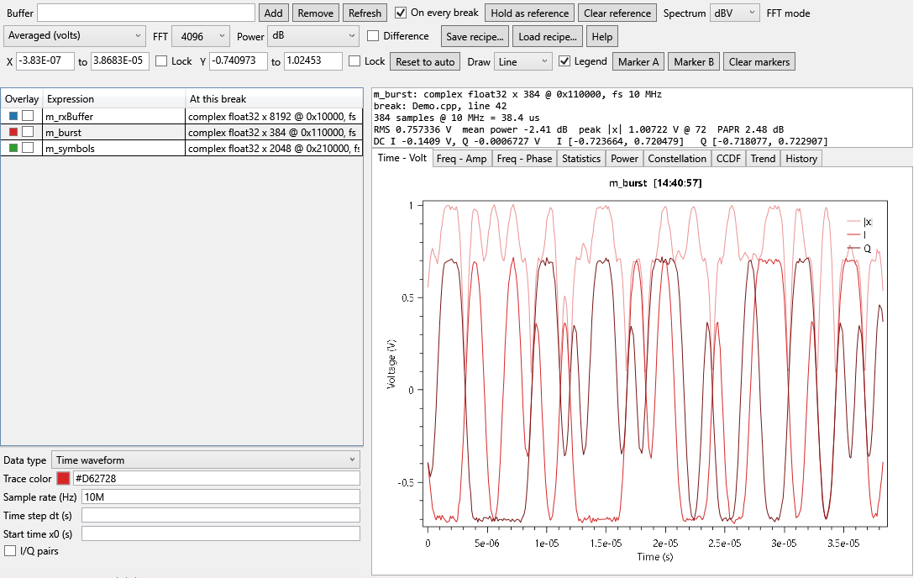Enable the I/Q pairs checkbox
924x578 pixels.
pyautogui.click(x=10, y=551)
